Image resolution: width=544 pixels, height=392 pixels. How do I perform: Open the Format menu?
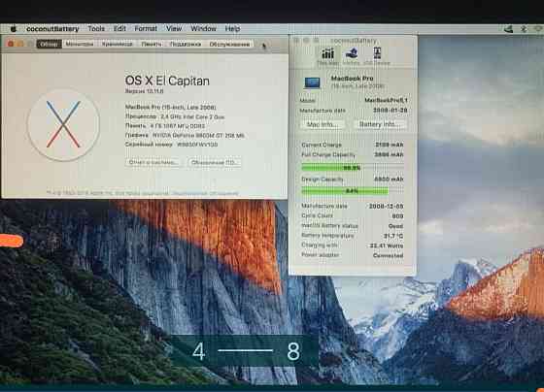[146, 29]
